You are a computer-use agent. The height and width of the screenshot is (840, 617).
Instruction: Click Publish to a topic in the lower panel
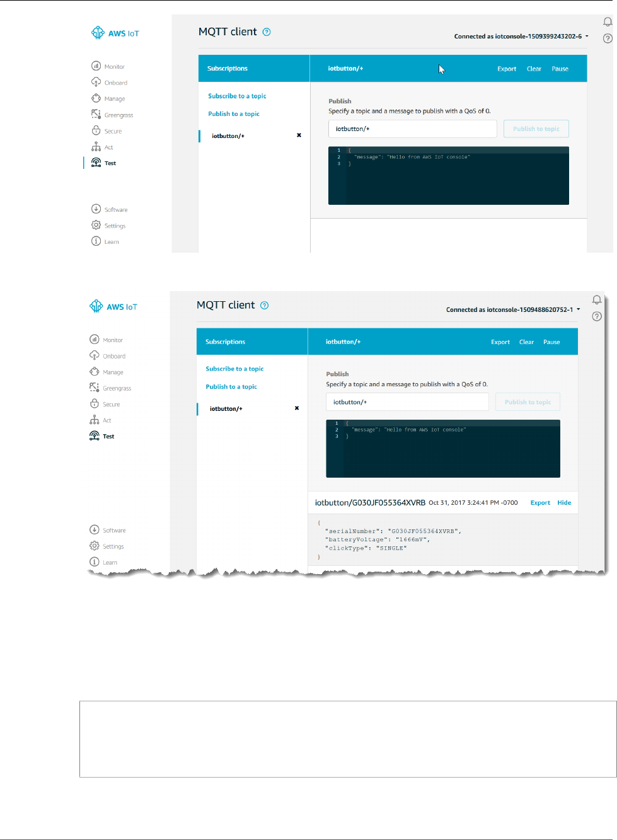tap(231, 387)
